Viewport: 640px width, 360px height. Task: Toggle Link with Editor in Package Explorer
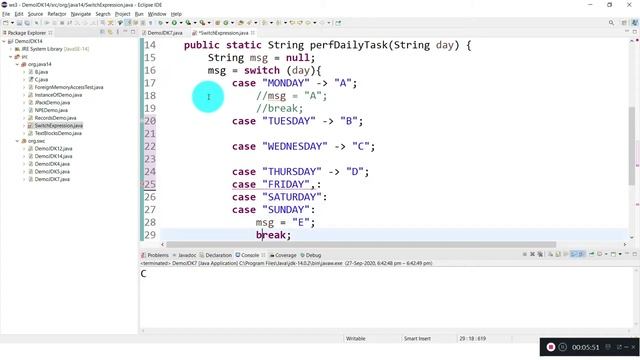pyautogui.click(x=110, y=32)
